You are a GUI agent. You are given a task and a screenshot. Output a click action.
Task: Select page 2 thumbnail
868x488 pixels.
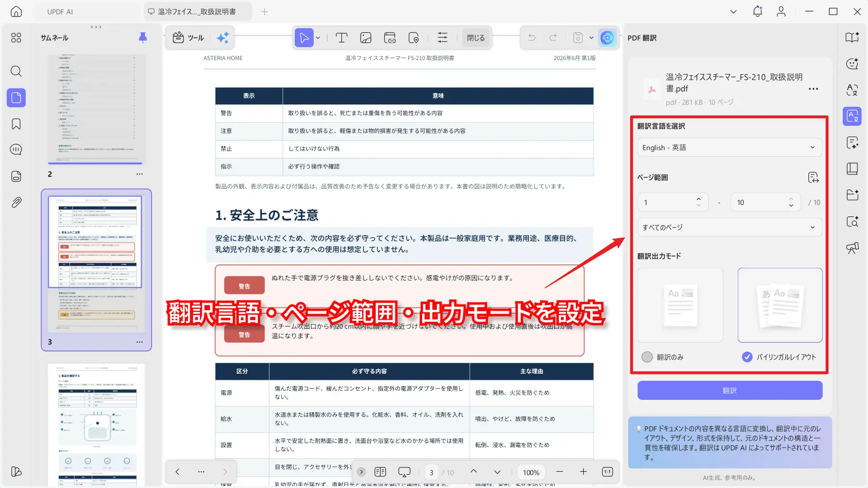95,109
